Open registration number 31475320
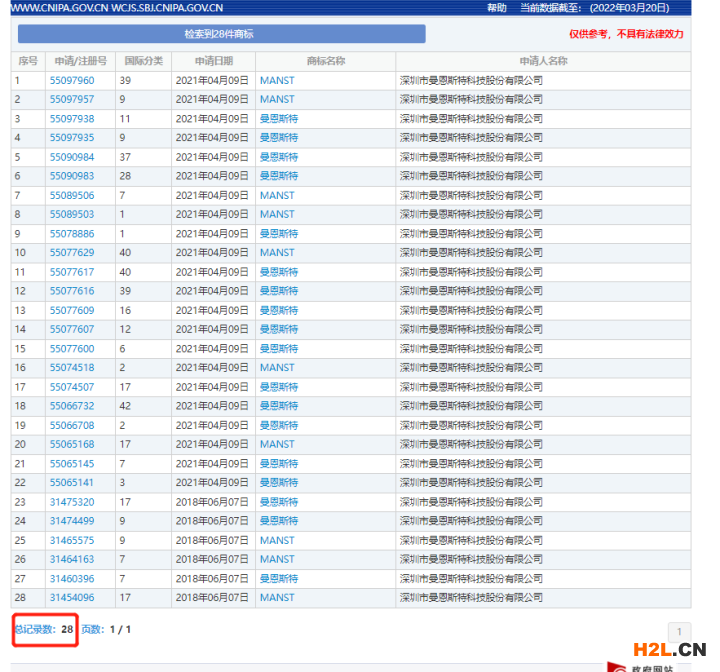 pyautogui.click(x=72, y=502)
